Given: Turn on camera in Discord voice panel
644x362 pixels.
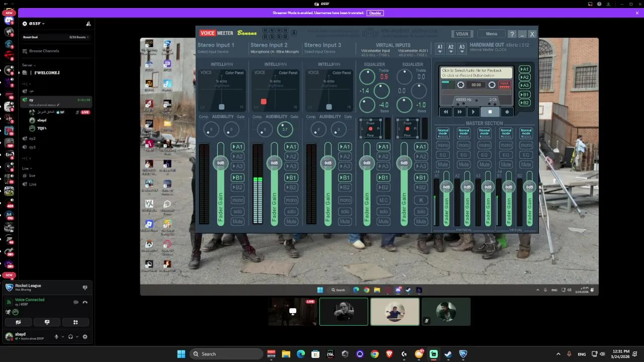Looking at the screenshot, I should (x=18, y=322).
